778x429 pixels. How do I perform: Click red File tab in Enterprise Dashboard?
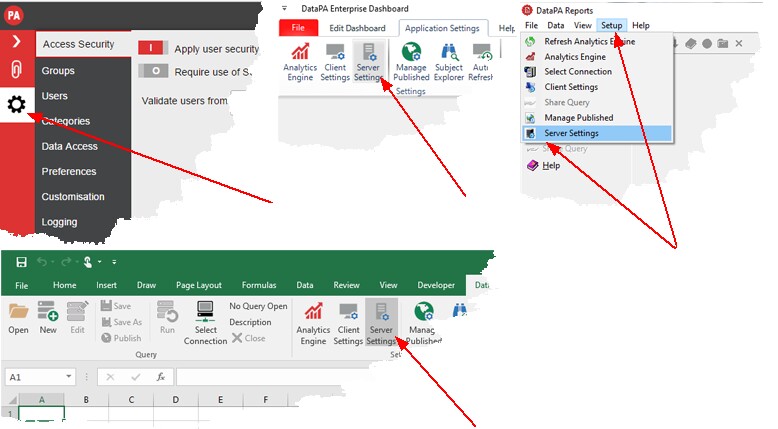298,28
